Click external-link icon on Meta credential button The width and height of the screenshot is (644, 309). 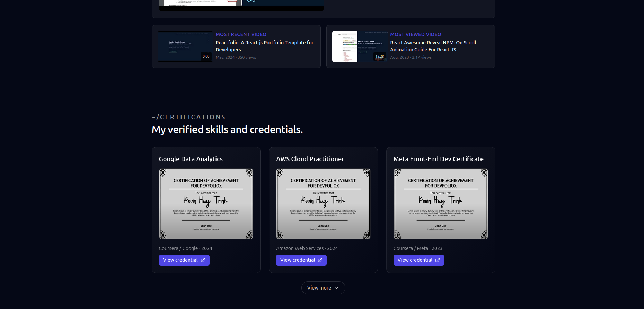point(438,260)
